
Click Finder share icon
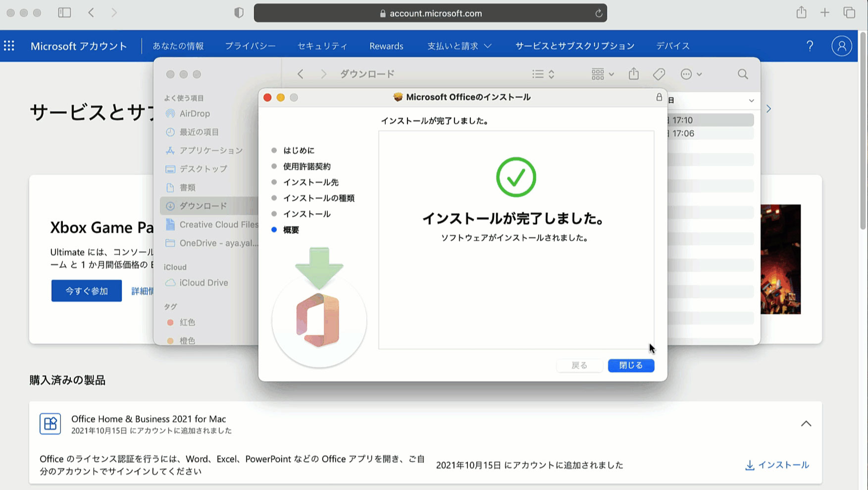[634, 74]
